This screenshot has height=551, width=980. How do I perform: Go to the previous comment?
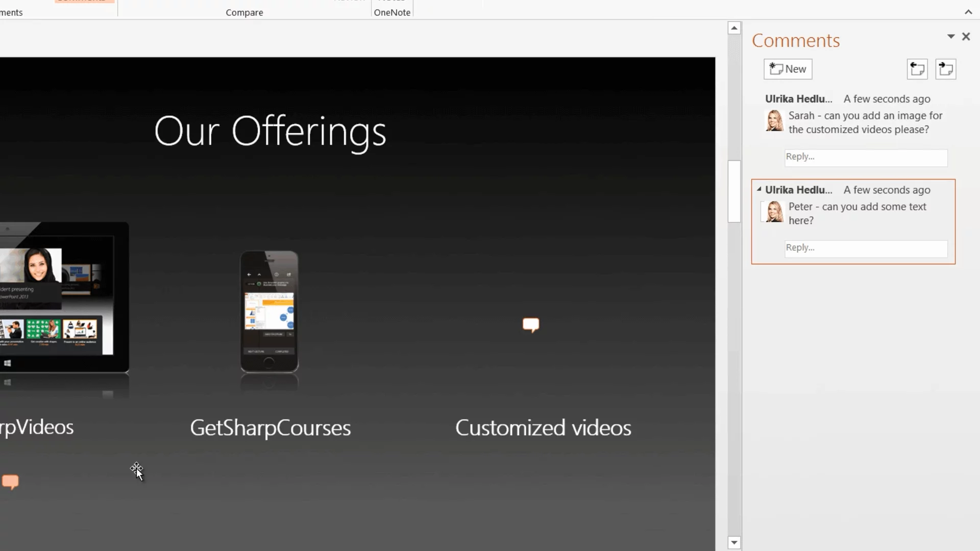[917, 69]
